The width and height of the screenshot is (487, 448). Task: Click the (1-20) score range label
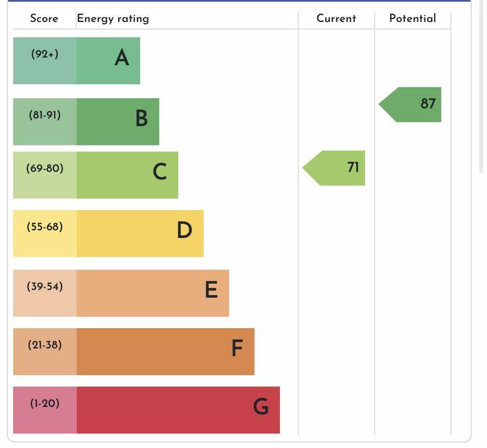(45, 404)
